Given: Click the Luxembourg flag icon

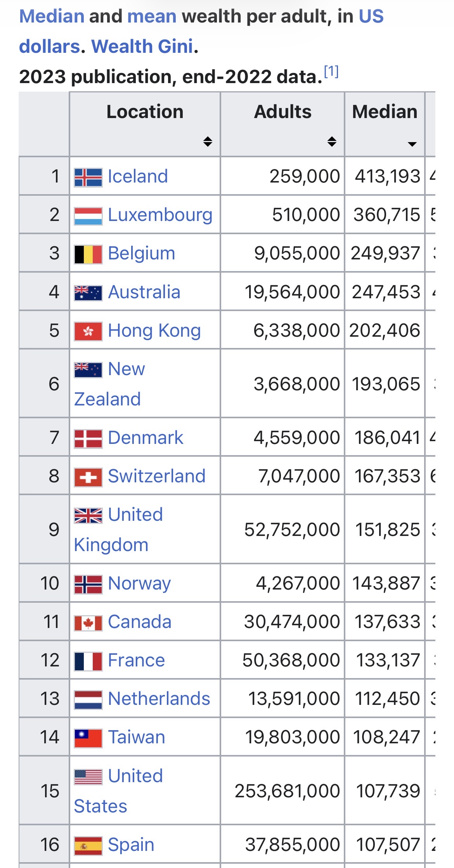Looking at the screenshot, I should [x=88, y=216].
